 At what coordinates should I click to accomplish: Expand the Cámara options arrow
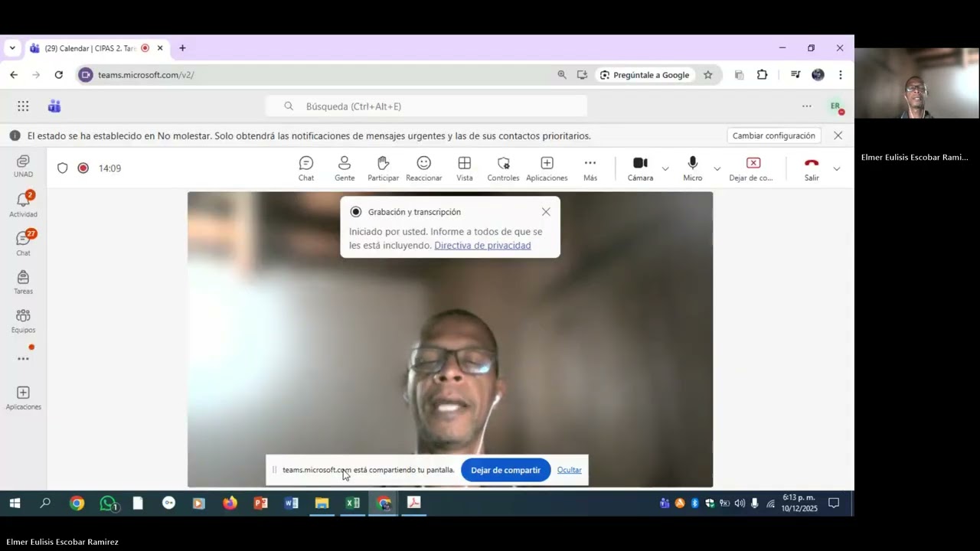click(x=665, y=168)
